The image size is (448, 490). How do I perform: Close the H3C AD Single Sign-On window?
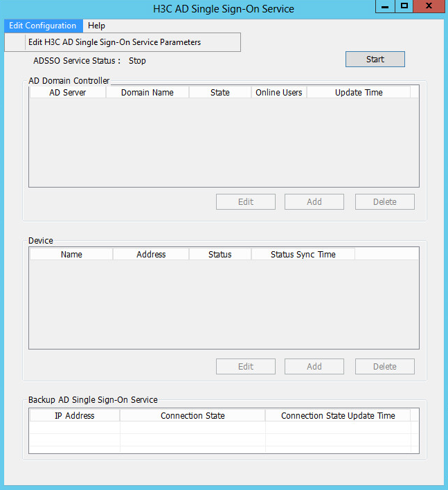429,6
